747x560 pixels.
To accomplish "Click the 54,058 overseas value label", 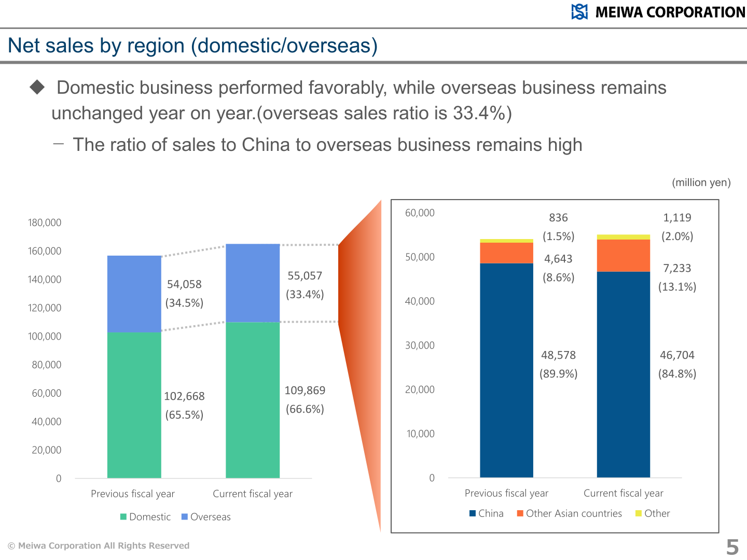I will 184,284.
